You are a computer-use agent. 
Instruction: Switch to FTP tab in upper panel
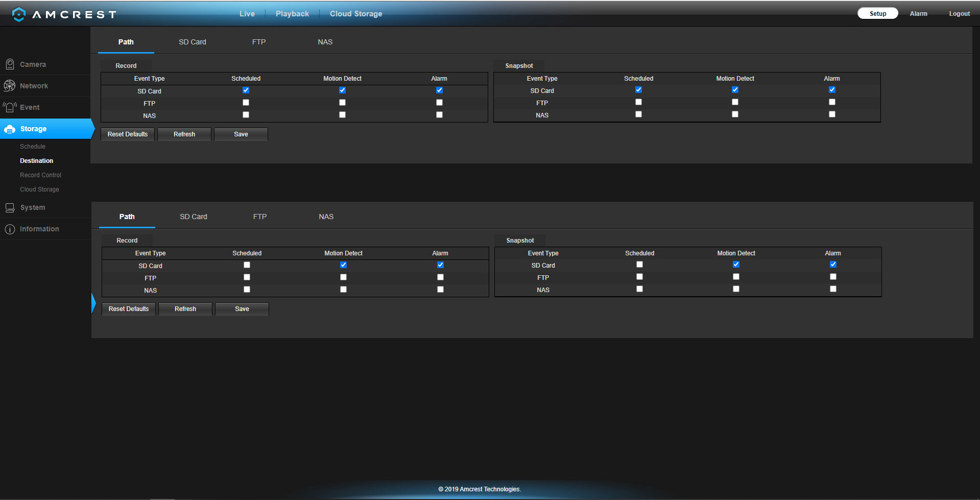coord(259,42)
